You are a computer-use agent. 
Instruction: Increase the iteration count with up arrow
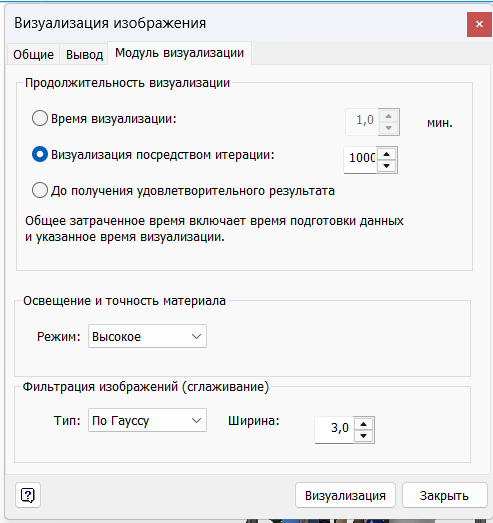(387, 154)
